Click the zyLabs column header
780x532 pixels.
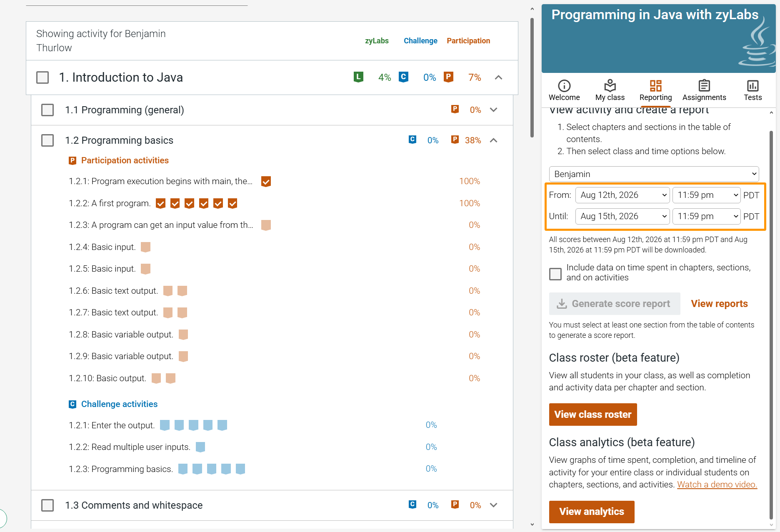pyautogui.click(x=377, y=41)
